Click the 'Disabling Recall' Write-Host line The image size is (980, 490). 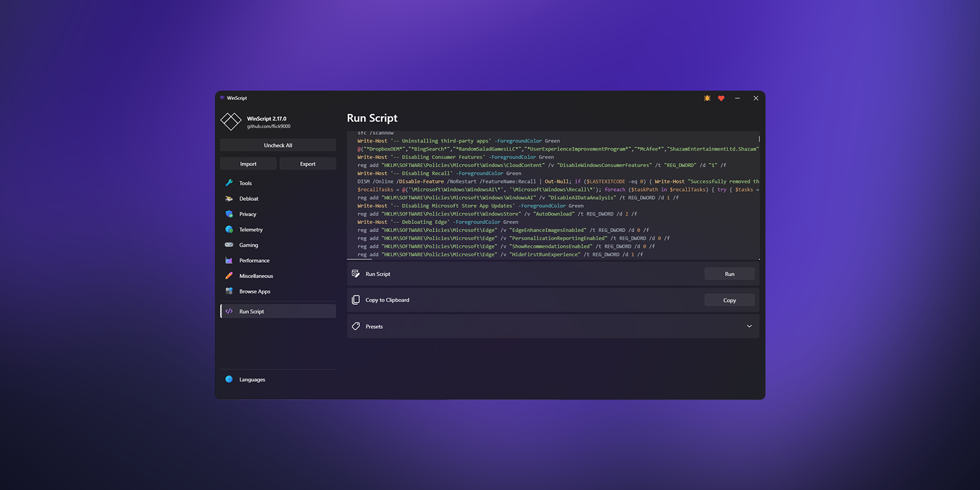439,173
